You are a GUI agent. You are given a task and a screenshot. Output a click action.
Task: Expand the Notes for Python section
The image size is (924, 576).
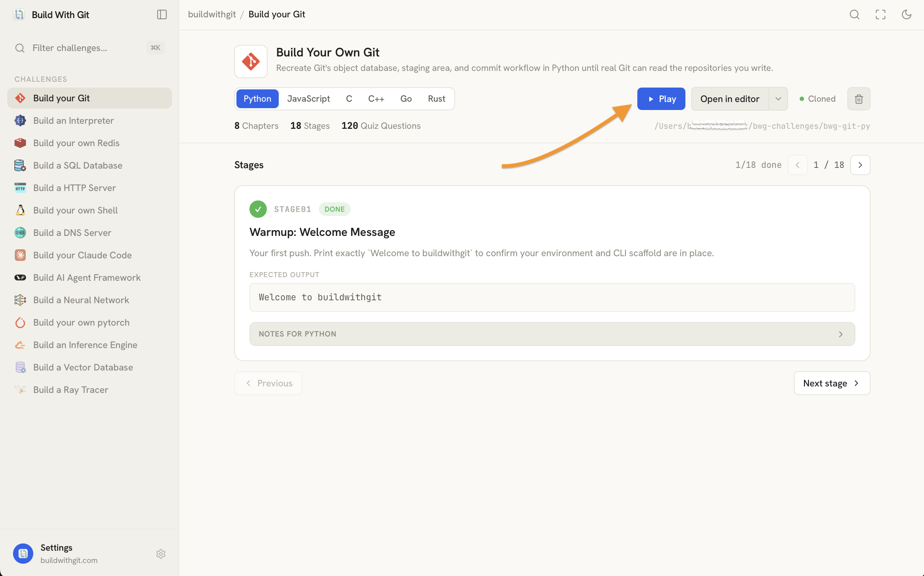[x=552, y=334]
